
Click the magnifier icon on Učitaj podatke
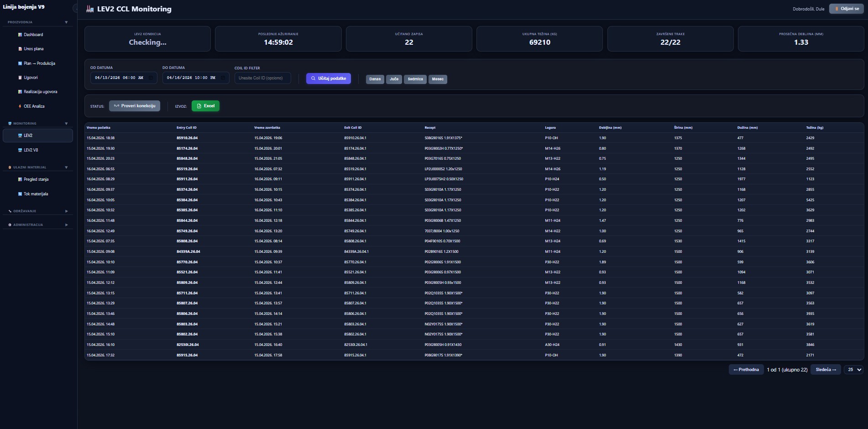point(313,78)
